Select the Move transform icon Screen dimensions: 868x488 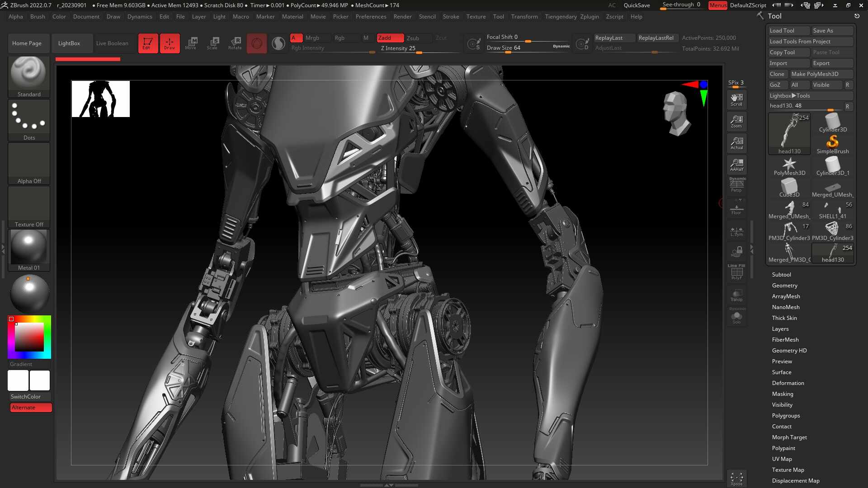point(191,43)
